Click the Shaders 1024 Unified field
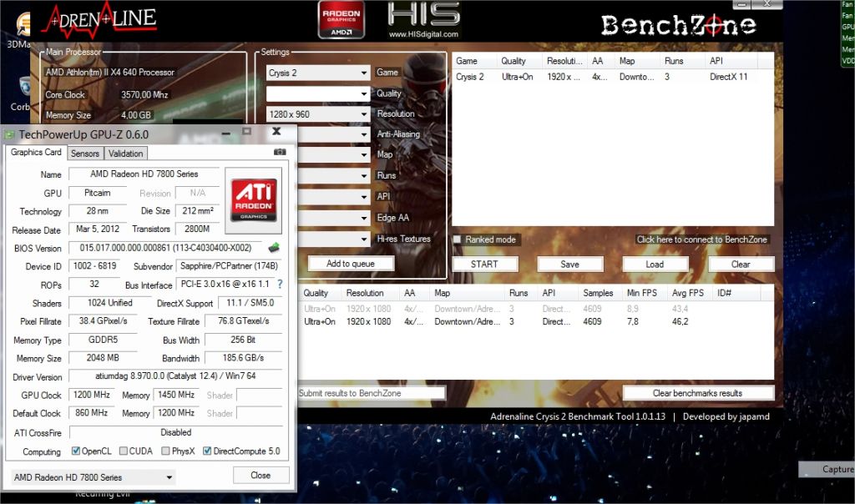The height and width of the screenshot is (504, 855). tap(110, 303)
